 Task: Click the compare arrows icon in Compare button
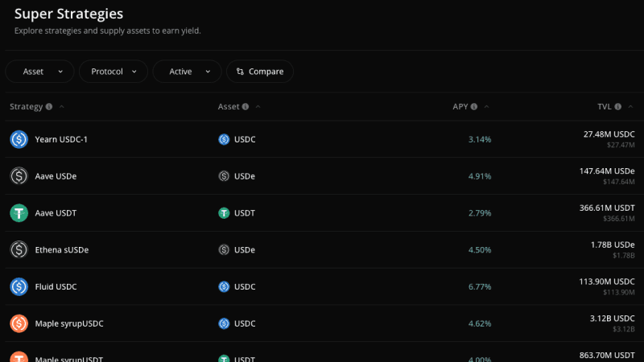pyautogui.click(x=240, y=72)
